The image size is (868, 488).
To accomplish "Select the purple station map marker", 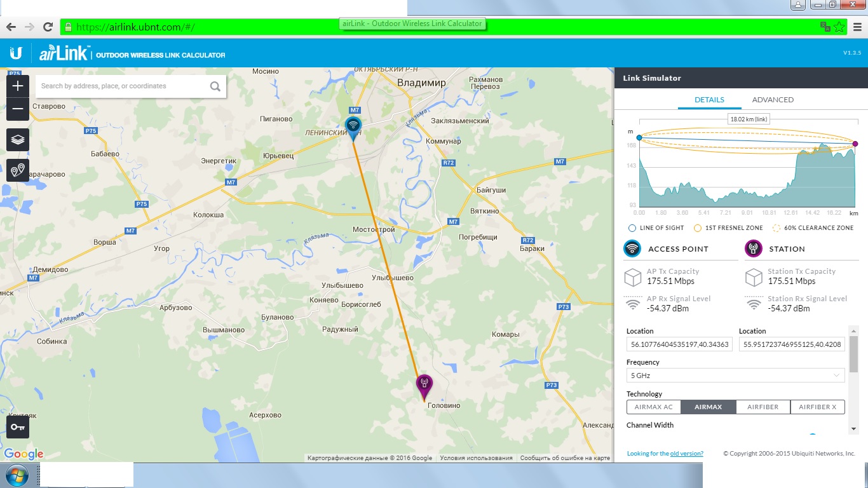I will tap(424, 388).
